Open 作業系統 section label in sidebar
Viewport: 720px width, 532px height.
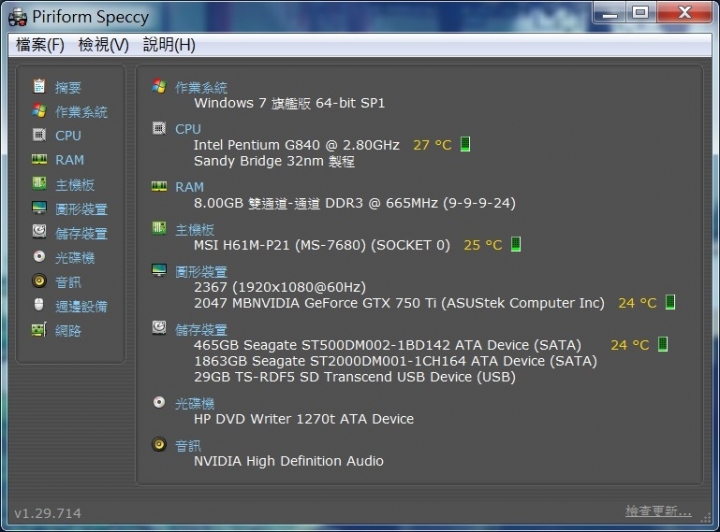click(81, 112)
